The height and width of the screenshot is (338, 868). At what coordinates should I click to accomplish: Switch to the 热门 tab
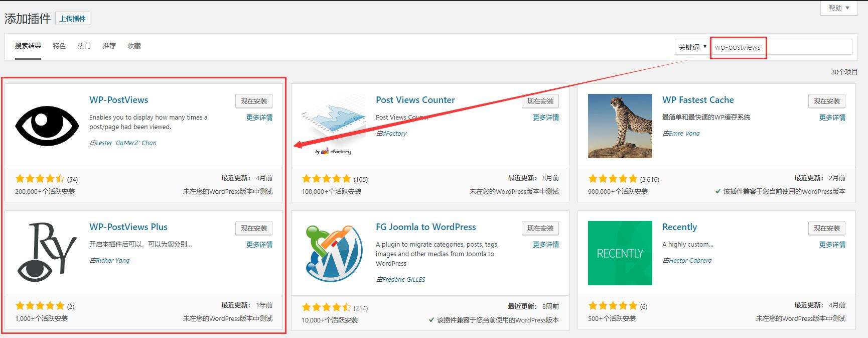[x=84, y=46]
